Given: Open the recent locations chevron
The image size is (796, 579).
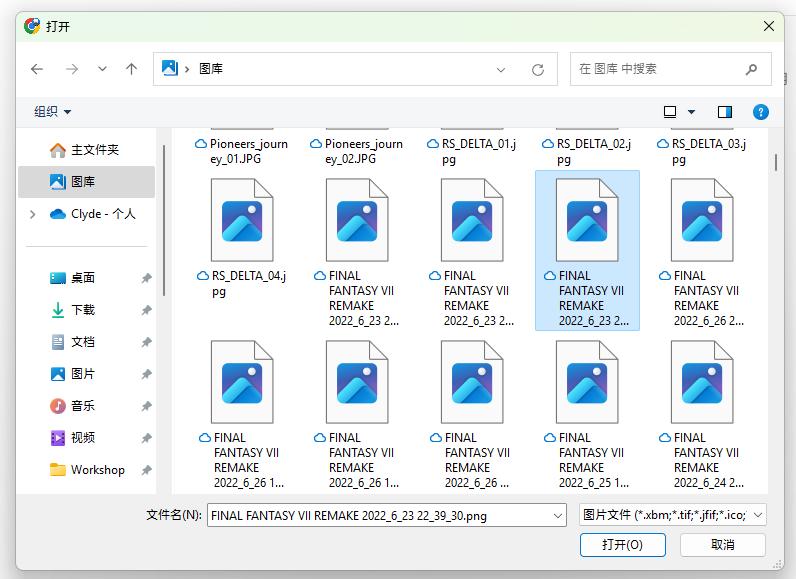Looking at the screenshot, I should click(x=102, y=69).
